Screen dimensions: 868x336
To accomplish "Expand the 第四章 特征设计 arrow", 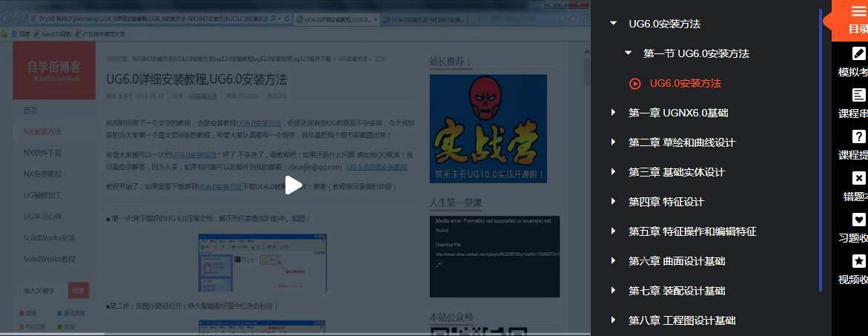I will (x=613, y=202).
